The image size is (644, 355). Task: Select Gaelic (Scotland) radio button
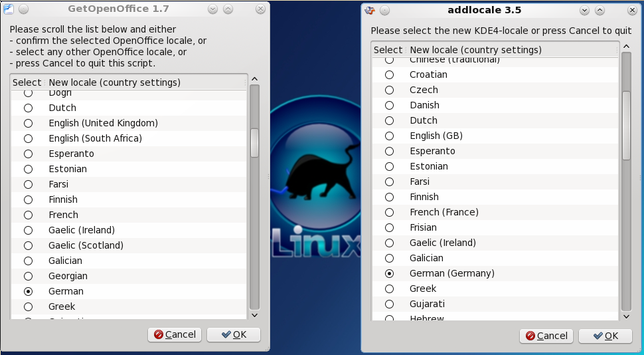point(28,245)
